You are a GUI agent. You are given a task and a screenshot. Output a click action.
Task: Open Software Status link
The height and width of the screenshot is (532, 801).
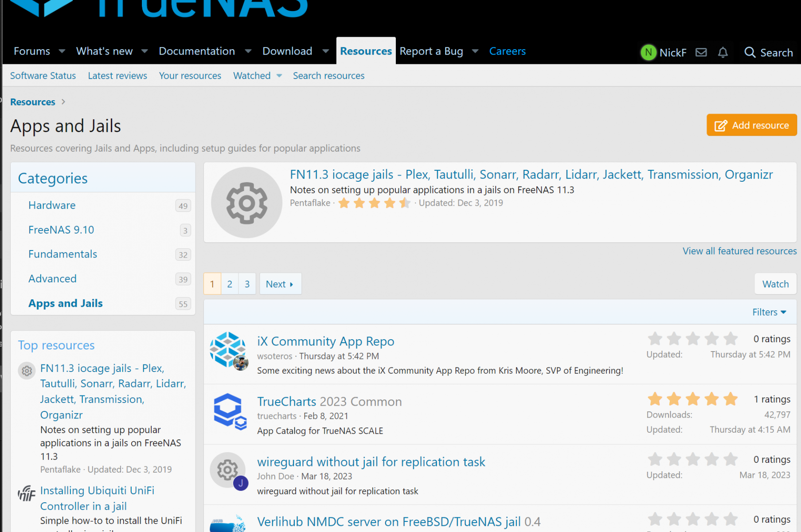point(43,76)
